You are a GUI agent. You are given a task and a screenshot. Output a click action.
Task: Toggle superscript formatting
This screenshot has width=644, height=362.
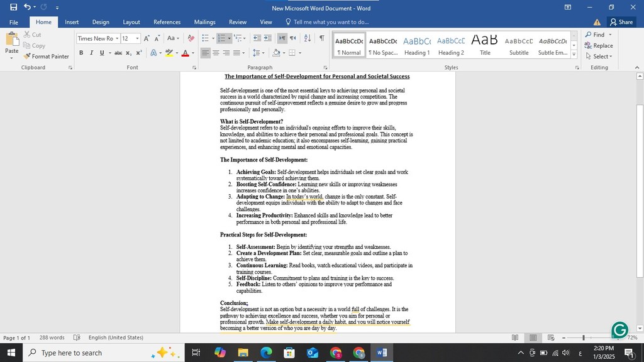[x=139, y=53]
